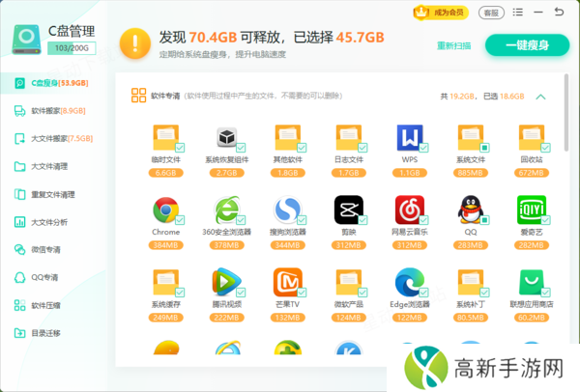This screenshot has height=392, width=580.
Task: Open the Edge浏览器 icon
Action: (x=409, y=281)
